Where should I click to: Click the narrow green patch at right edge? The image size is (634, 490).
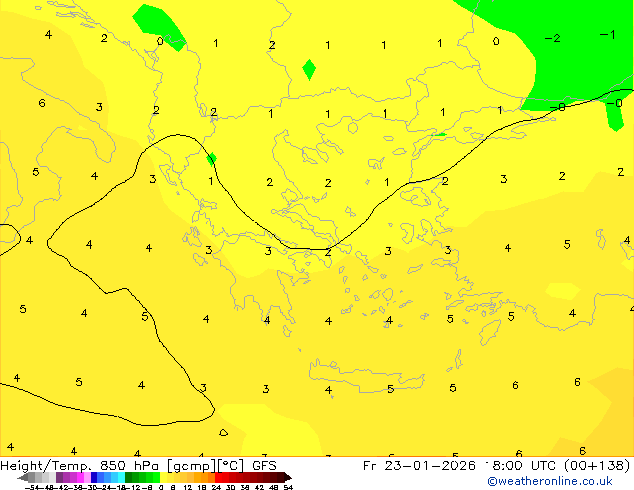tap(614, 112)
